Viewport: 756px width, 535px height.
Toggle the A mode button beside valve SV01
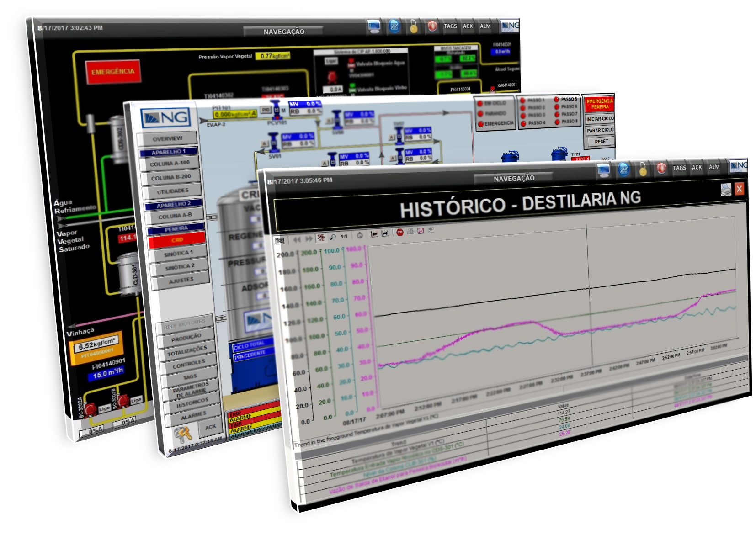(x=264, y=144)
